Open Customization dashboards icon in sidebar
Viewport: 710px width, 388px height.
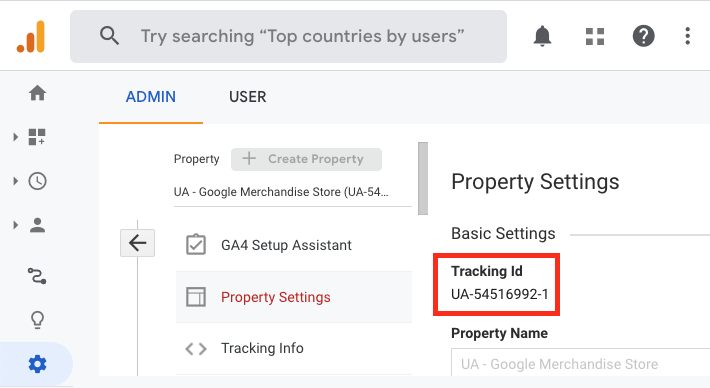(x=37, y=137)
